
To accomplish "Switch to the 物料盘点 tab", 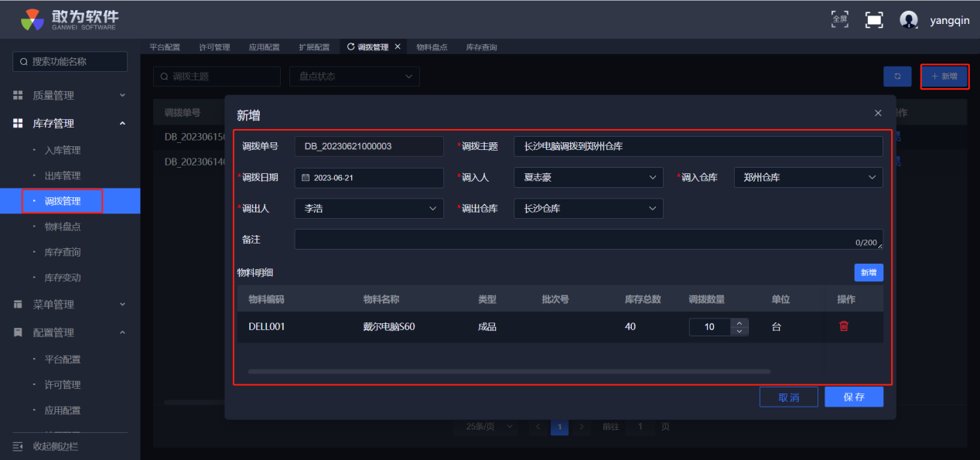I will tap(432, 47).
